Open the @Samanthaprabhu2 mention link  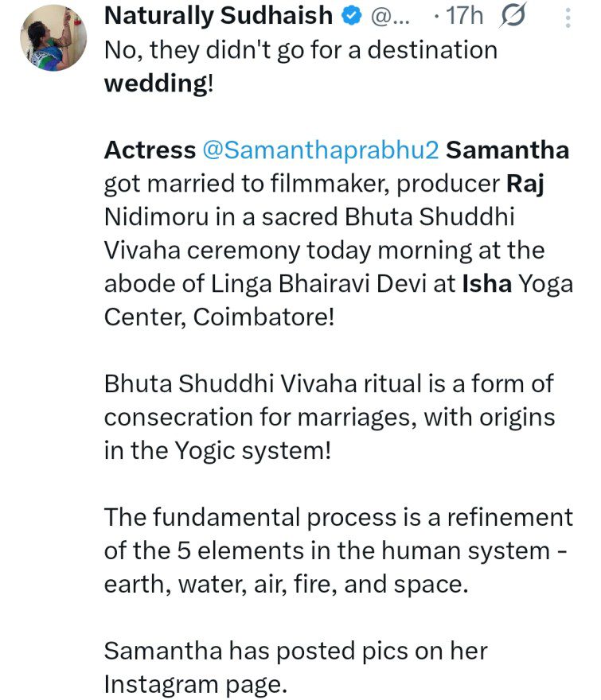coord(317,150)
